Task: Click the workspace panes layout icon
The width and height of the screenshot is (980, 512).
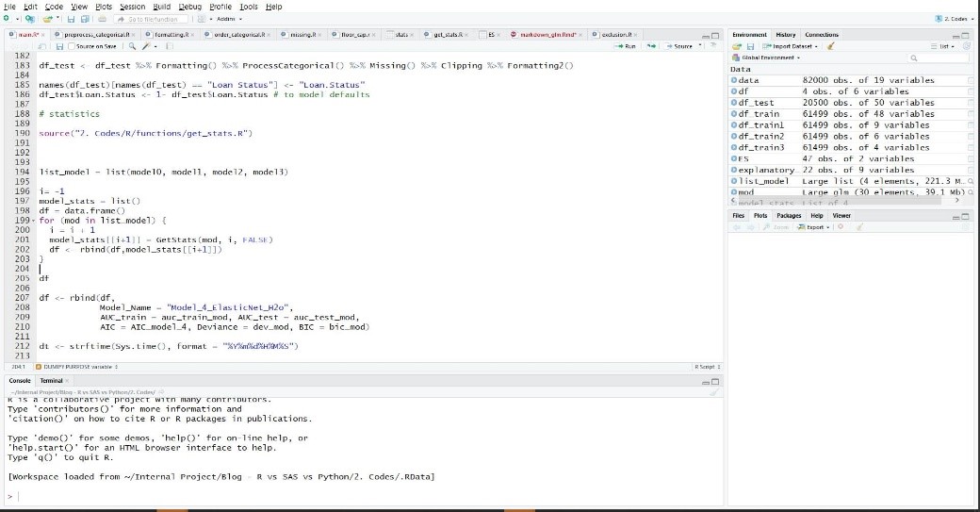Action: [202, 19]
